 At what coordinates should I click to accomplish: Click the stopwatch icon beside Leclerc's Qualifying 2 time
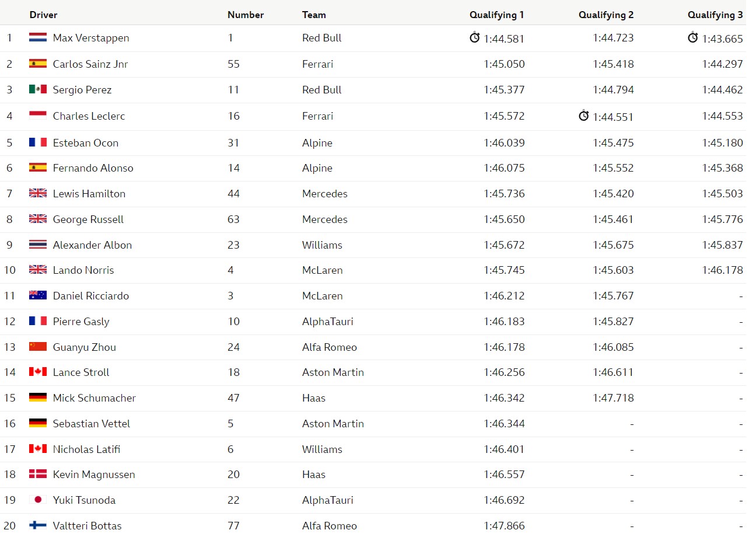pos(584,116)
